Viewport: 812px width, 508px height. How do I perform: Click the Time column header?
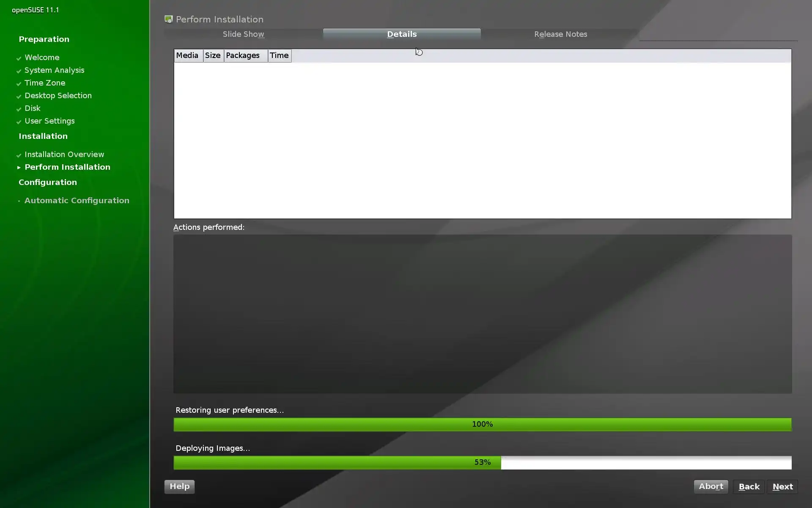279,55
